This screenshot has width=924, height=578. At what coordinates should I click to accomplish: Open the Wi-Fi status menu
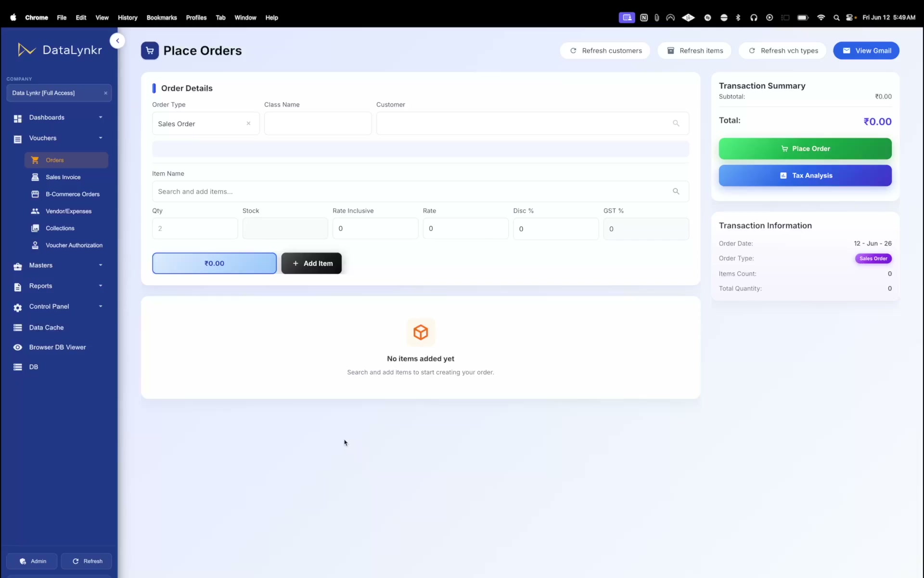[x=821, y=17]
